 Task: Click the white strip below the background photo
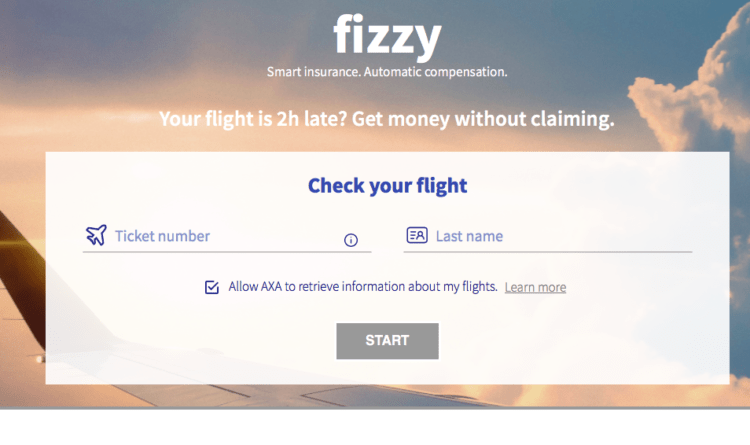pyautogui.click(x=375, y=430)
